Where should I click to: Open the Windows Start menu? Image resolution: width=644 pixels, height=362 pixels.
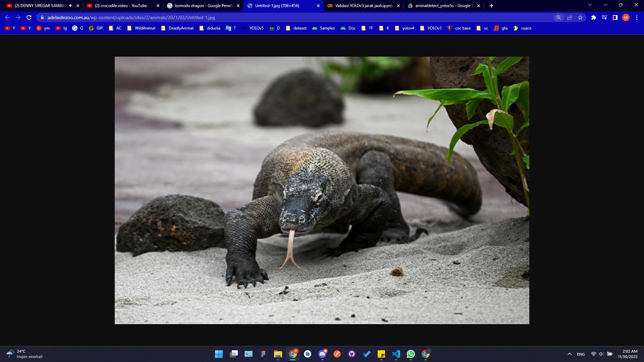tap(219, 354)
